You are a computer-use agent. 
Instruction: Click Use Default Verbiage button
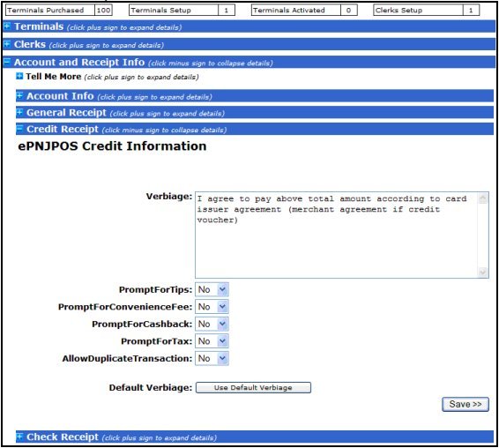[253, 387]
